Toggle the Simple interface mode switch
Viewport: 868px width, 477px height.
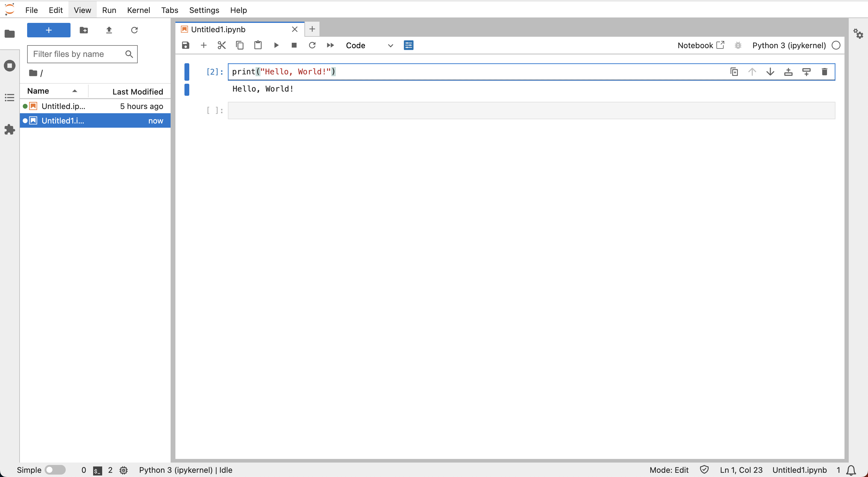pyautogui.click(x=55, y=469)
